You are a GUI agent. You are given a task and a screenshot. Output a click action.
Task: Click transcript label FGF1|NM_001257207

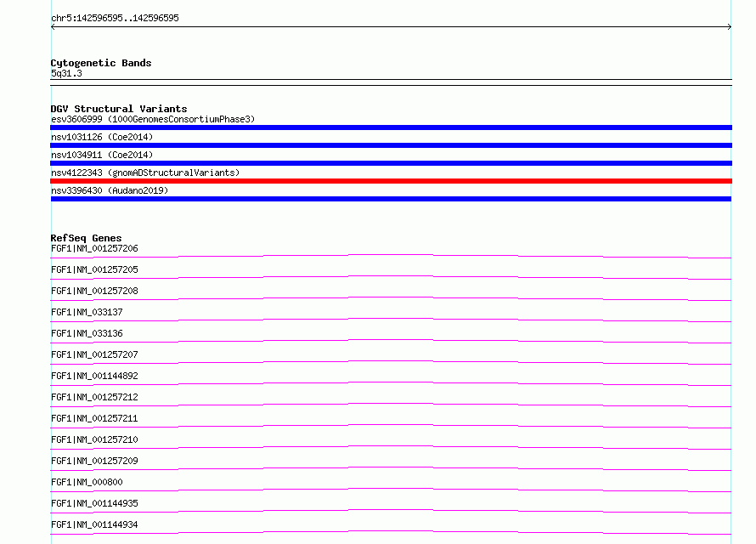pos(94,354)
